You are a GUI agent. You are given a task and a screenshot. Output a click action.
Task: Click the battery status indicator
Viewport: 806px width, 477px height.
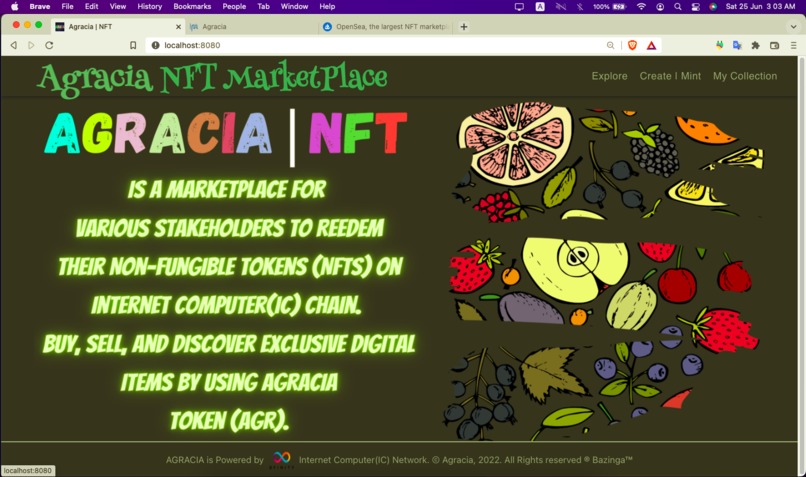610,7
